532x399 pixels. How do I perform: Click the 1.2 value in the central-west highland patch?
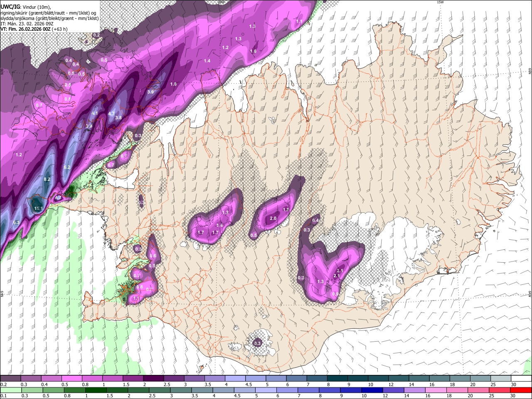(226, 212)
